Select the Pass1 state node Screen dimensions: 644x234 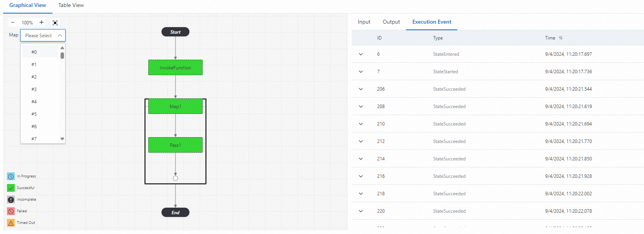pos(175,145)
